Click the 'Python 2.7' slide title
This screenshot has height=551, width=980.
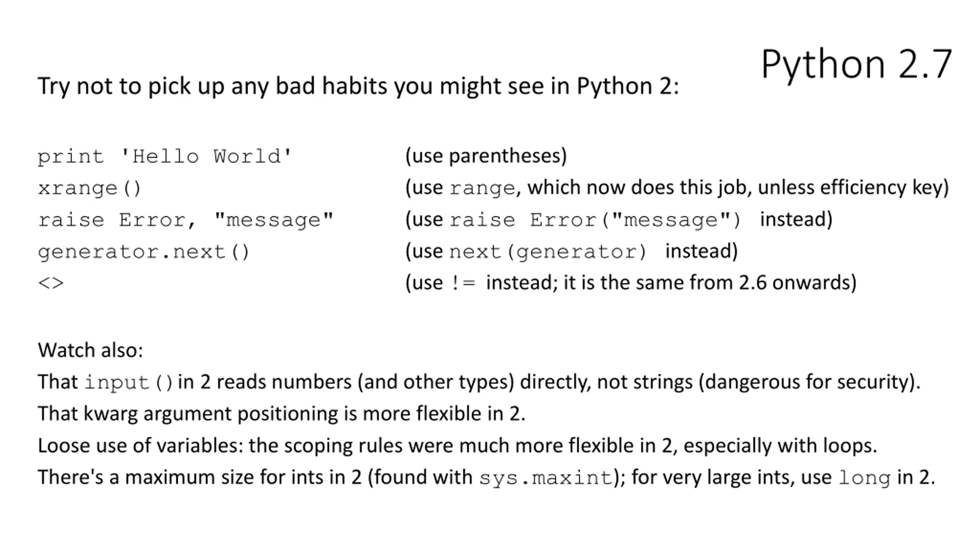856,64
